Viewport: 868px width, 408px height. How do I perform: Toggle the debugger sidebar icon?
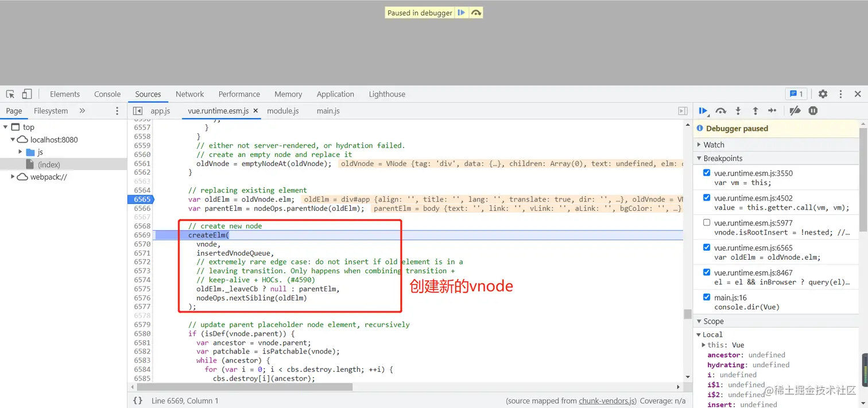(683, 111)
